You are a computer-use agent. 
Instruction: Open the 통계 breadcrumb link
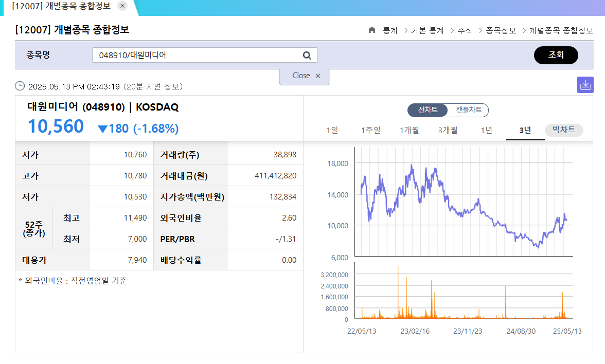coord(389,30)
